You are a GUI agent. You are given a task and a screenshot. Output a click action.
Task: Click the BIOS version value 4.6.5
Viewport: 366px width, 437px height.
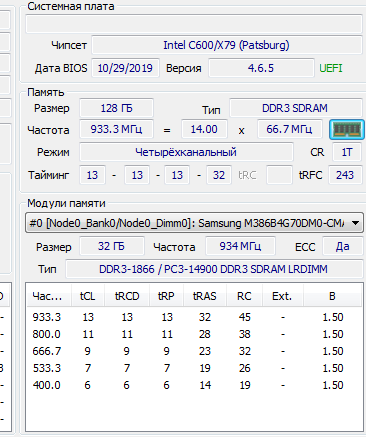(x=261, y=68)
